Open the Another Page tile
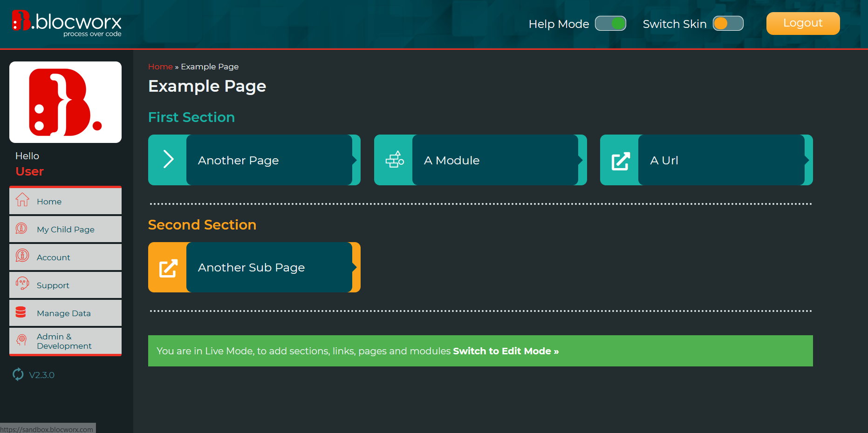Image resolution: width=868 pixels, height=433 pixels. (254, 160)
